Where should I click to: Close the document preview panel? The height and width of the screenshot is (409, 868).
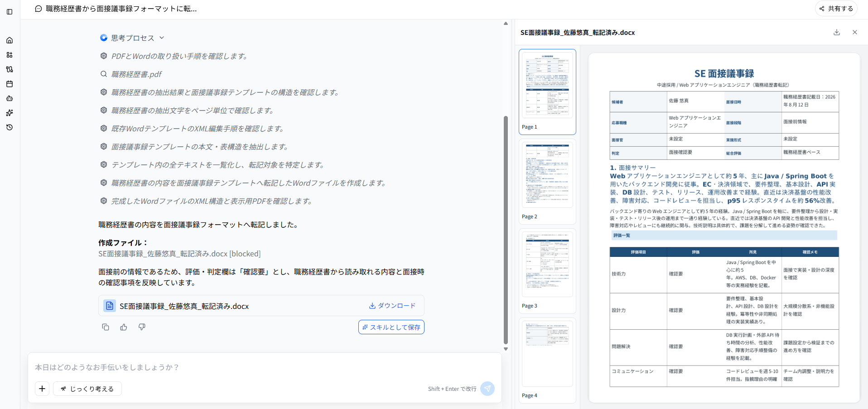[x=855, y=32]
